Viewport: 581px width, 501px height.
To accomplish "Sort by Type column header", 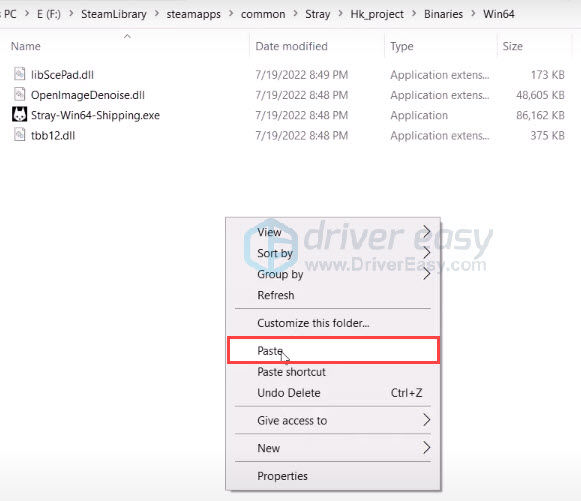I will [x=402, y=46].
